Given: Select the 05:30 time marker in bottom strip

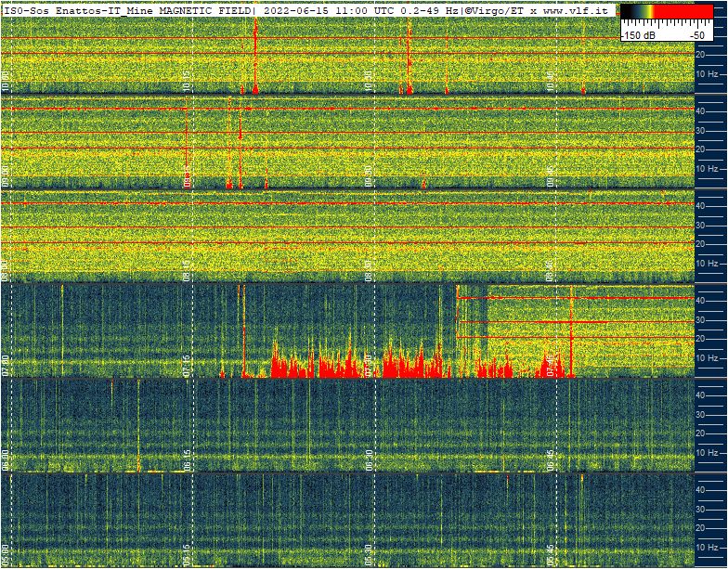Looking at the screenshot, I should [369, 555].
